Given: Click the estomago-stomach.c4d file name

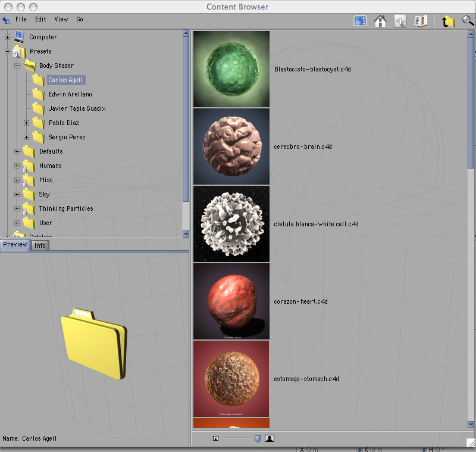Looking at the screenshot, I should click(x=306, y=379).
